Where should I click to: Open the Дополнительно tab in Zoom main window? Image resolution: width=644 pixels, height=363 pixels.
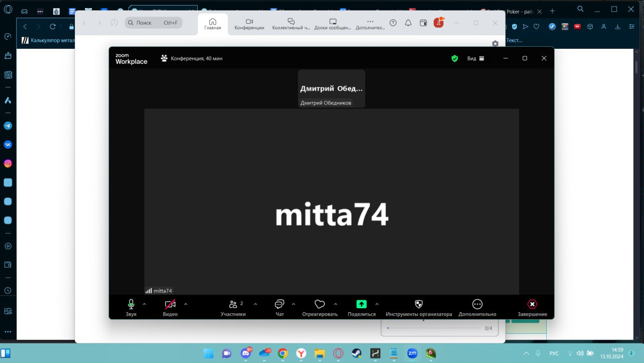370,24
